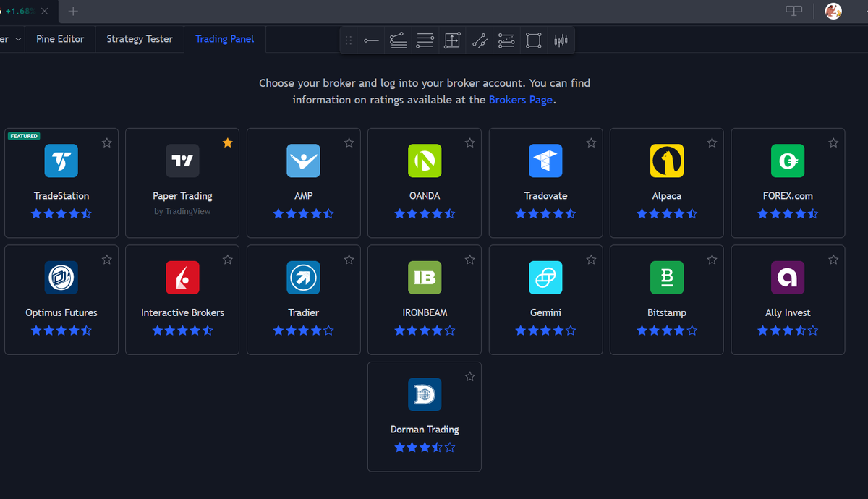This screenshot has height=499, width=868.
Task: Pick the IRONBEAM logo
Action: [425, 278]
